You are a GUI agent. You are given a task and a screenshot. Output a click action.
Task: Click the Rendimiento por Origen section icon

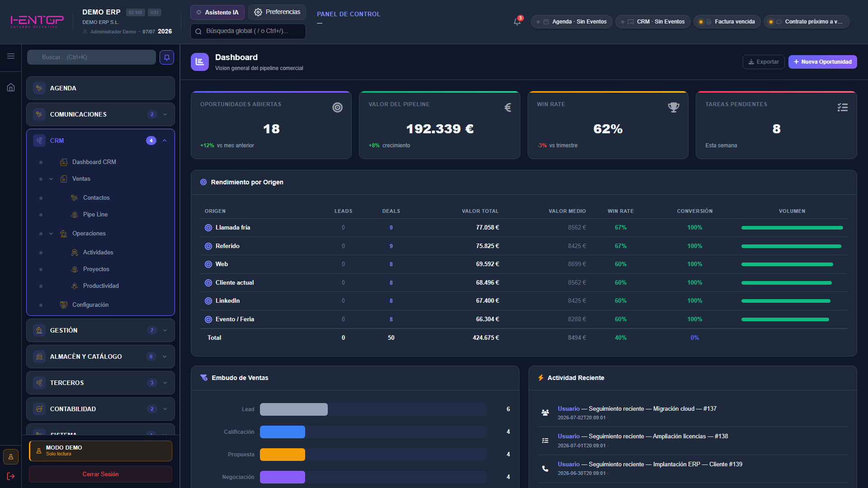coord(203,182)
